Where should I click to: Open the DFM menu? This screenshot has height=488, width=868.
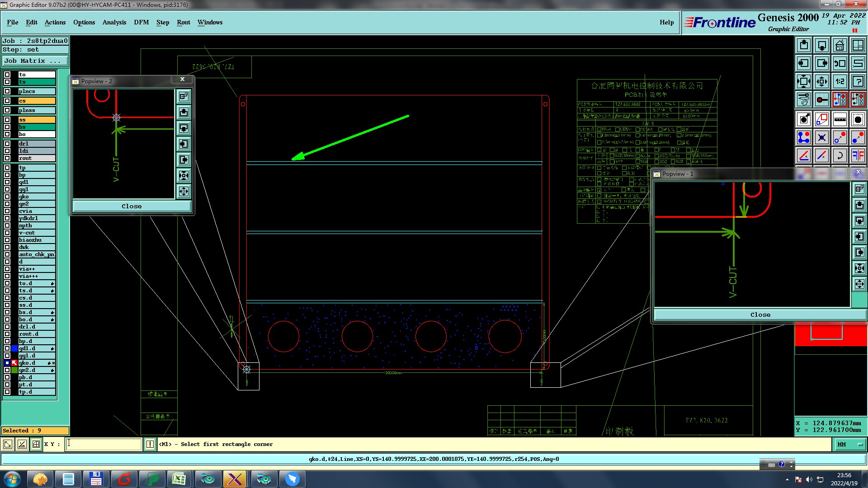[x=141, y=22]
